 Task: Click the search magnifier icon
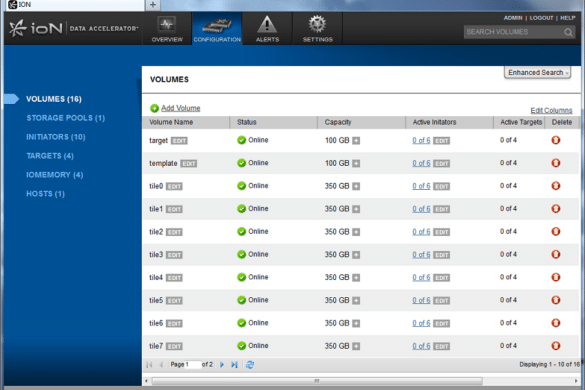[568, 32]
